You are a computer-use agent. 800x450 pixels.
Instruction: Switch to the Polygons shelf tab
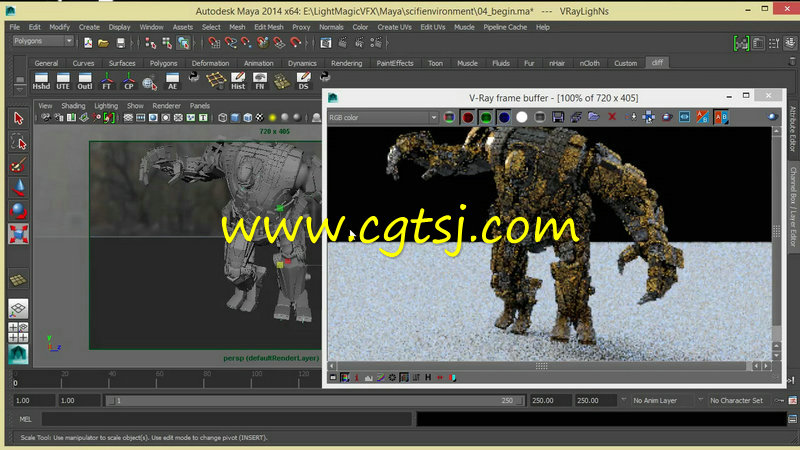(163, 63)
